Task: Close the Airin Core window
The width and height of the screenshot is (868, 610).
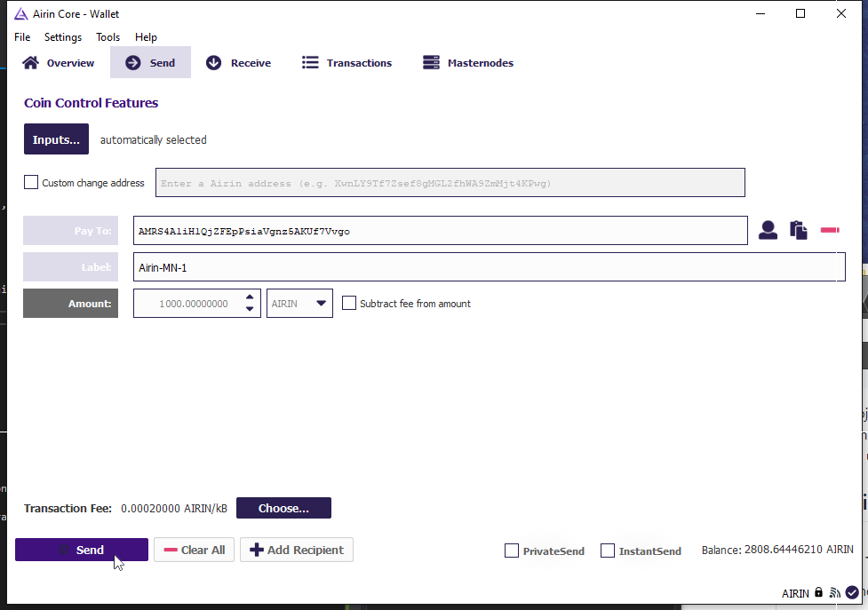Action: [x=840, y=13]
